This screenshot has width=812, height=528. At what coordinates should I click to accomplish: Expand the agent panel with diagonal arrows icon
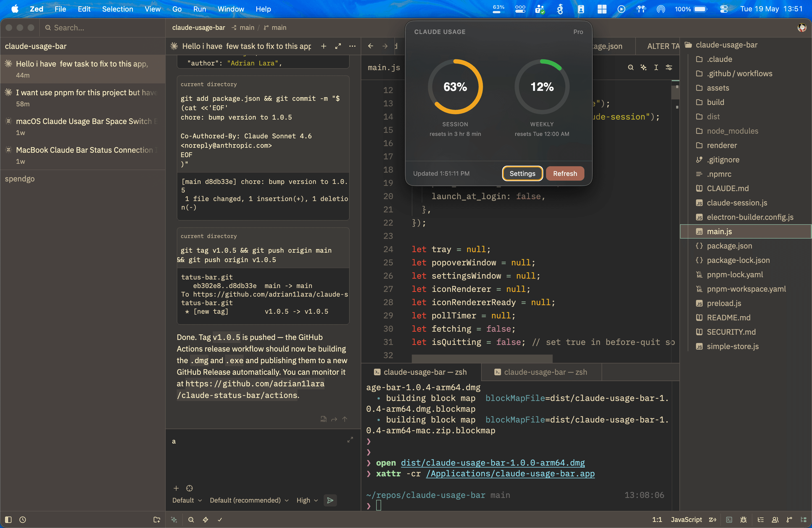338,46
